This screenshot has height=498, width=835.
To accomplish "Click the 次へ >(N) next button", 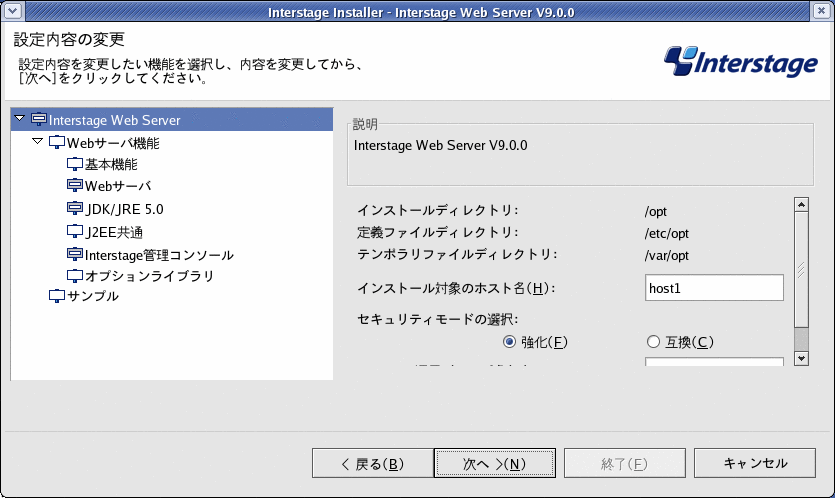I will click(495, 463).
